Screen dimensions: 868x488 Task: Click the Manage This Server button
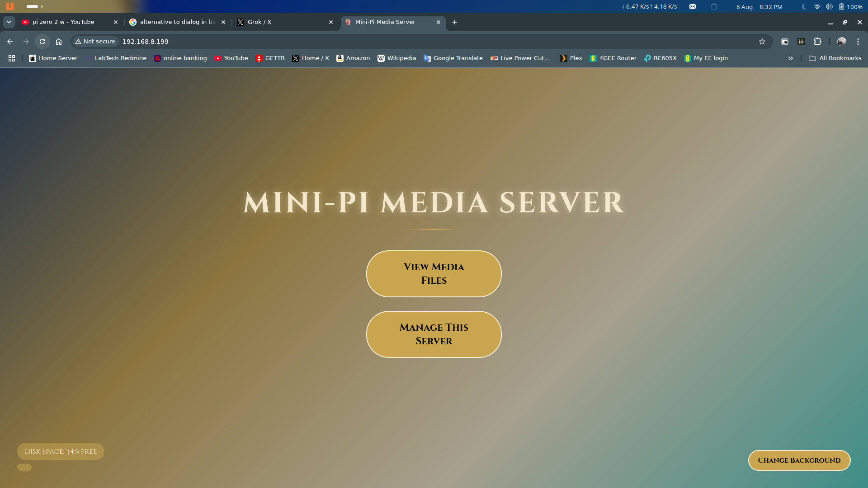click(434, 334)
